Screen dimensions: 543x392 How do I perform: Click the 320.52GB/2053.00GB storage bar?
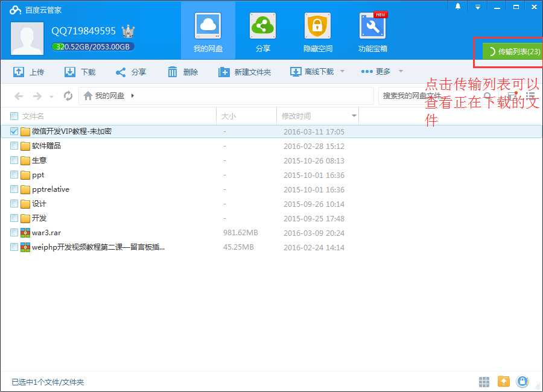tap(93, 47)
